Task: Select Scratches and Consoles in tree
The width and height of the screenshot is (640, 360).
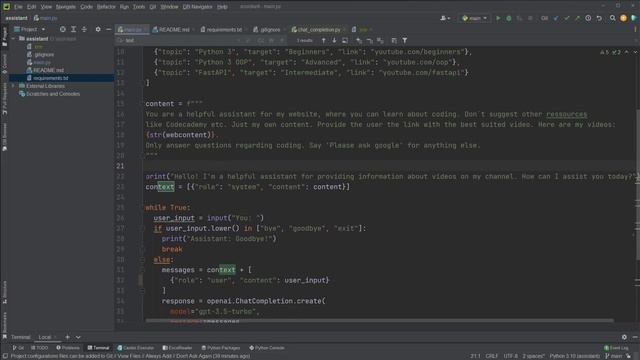Action: tap(53, 94)
